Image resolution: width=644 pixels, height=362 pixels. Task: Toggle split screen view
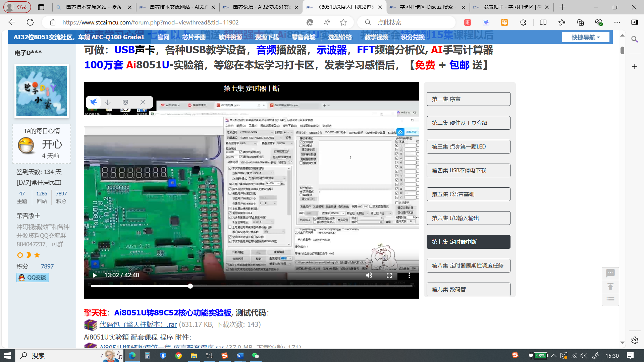click(543, 22)
